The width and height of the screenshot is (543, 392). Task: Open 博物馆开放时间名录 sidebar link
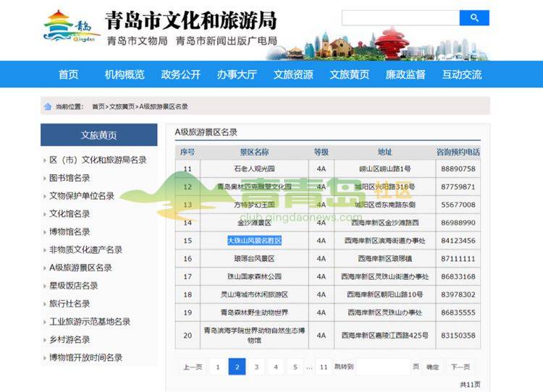tap(86, 357)
